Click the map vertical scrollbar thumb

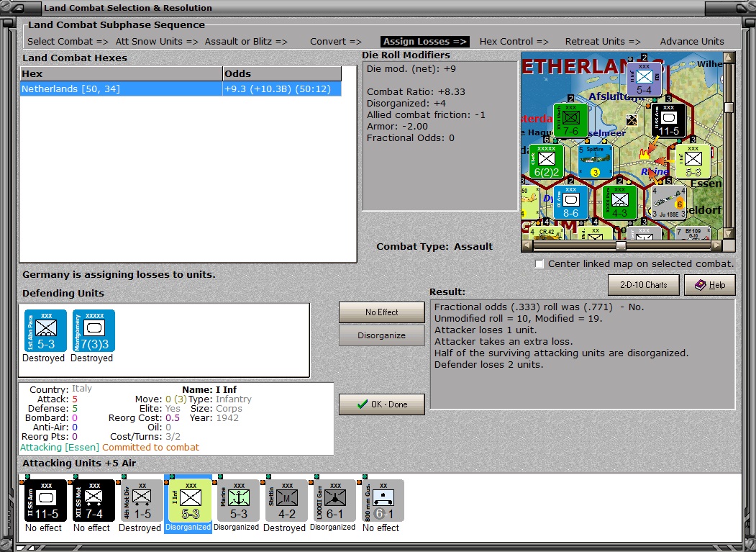(x=729, y=107)
